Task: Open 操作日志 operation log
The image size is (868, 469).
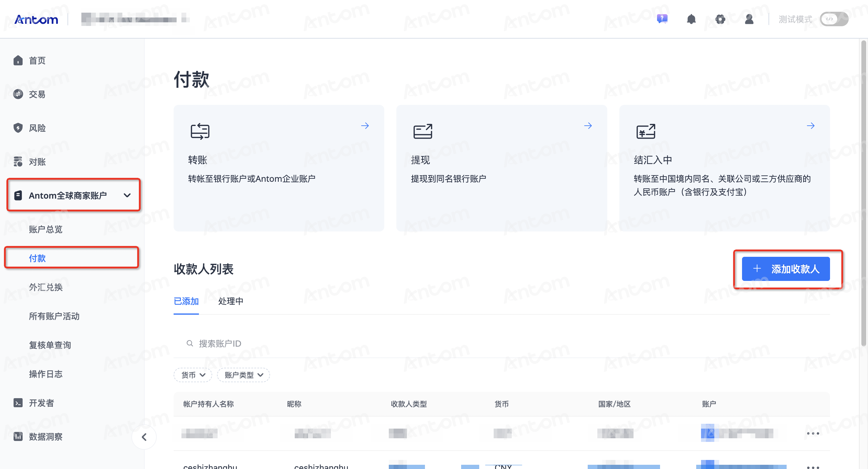Action: pos(46,374)
